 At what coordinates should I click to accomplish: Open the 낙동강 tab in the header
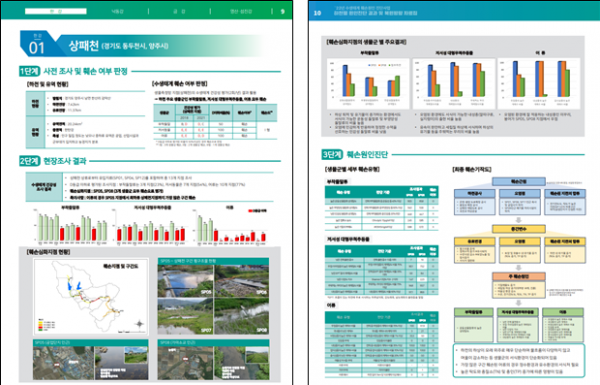(x=117, y=11)
